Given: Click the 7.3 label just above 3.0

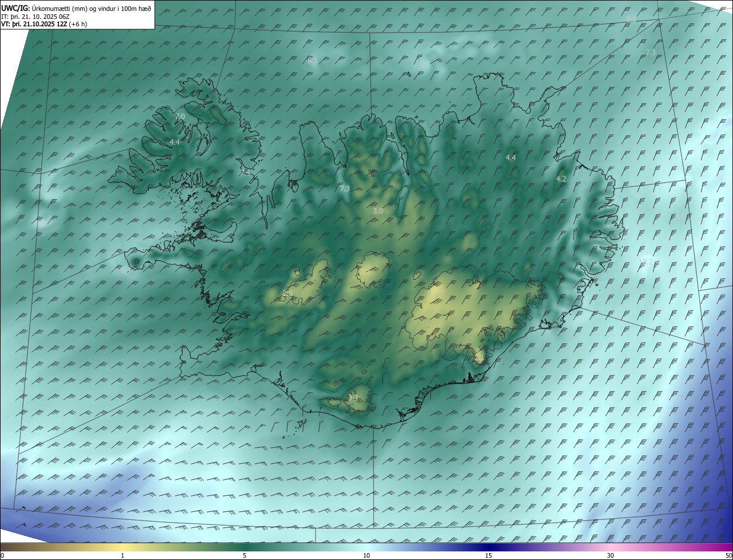Looking at the screenshot, I should pyautogui.click(x=345, y=188).
